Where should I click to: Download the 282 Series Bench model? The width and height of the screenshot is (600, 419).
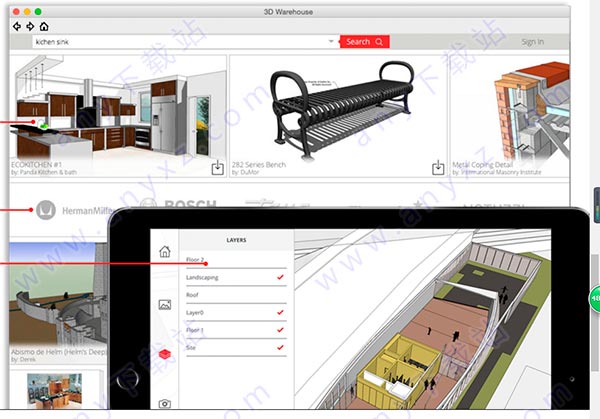(438, 168)
